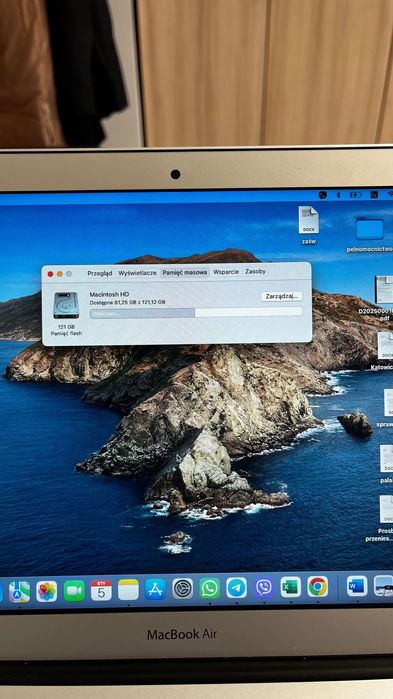Image resolution: width=393 pixels, height=699 pixels.
Task: Launch Microsoft Word from the Dock
Action: [x=357, y=586]
